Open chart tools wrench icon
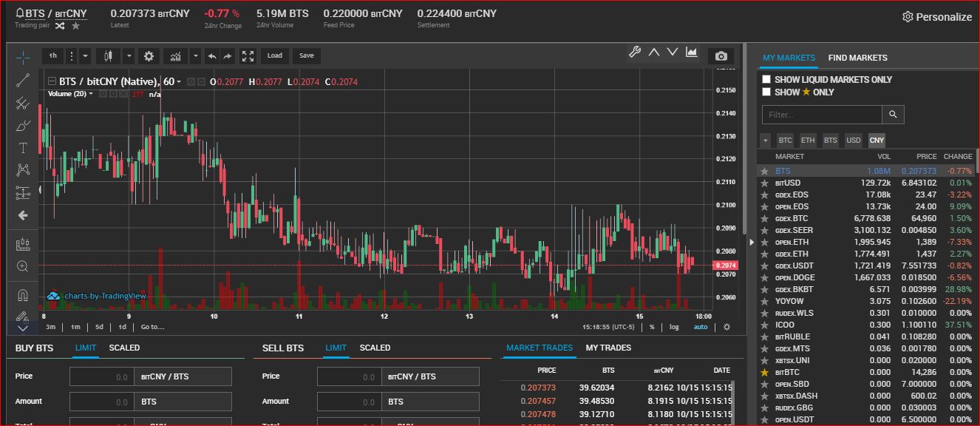The height and width of the screenshot is (426, 980). (x=635, y=52)
